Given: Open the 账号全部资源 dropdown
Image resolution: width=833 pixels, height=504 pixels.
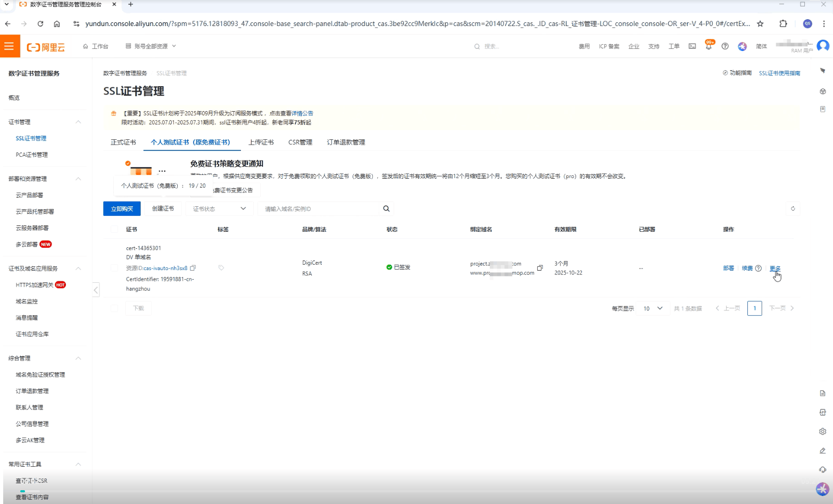Looking at the screenshot, I should pos(151,46).
